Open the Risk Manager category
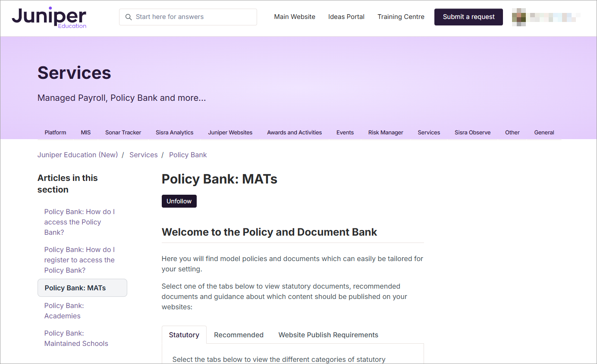Screen dimensions: 597x364 (x=386, y=132)
